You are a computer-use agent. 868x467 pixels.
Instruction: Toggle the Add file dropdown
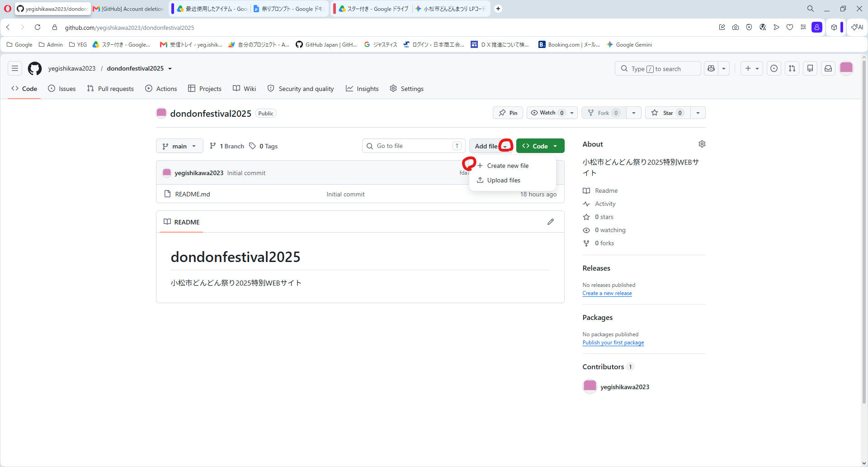(x=491, y=146)
